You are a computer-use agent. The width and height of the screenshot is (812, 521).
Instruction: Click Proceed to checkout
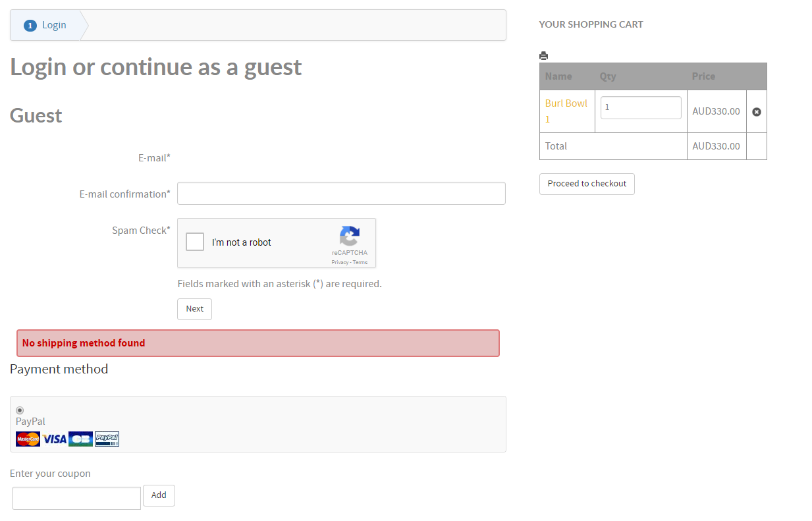pyautogui.click(x=587, y=184)
